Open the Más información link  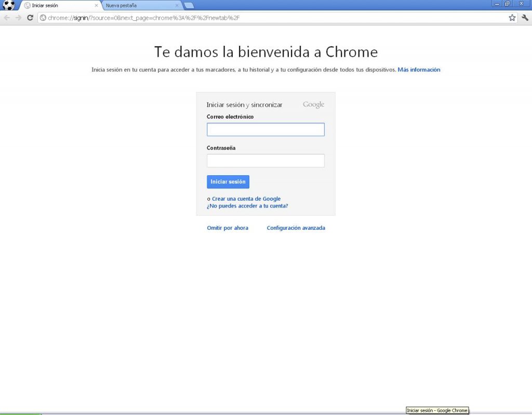point(419,70)
